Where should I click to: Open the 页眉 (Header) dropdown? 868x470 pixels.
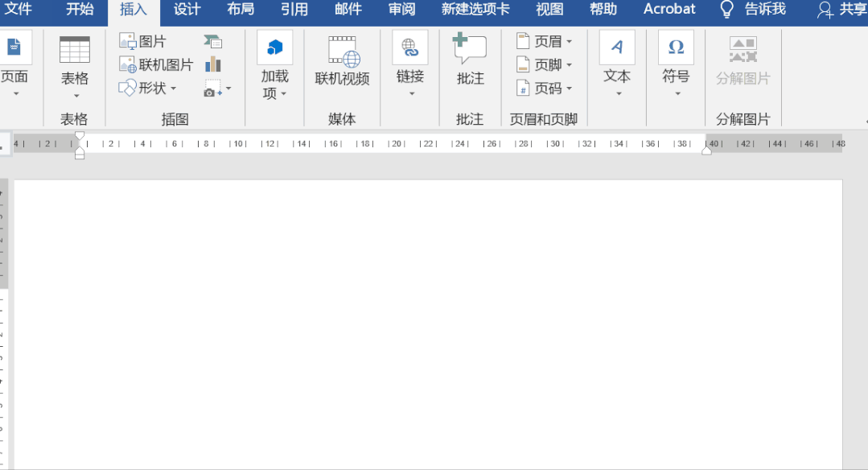545,42
